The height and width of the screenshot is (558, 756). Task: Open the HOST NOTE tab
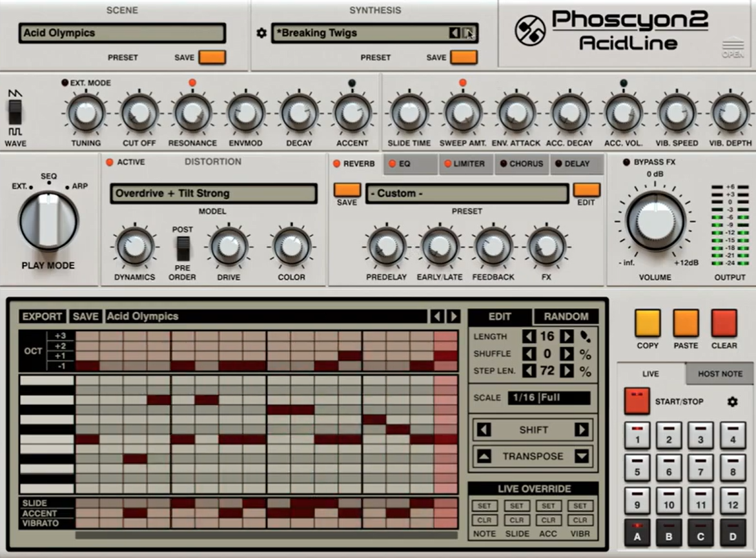[x=720, y=373]
